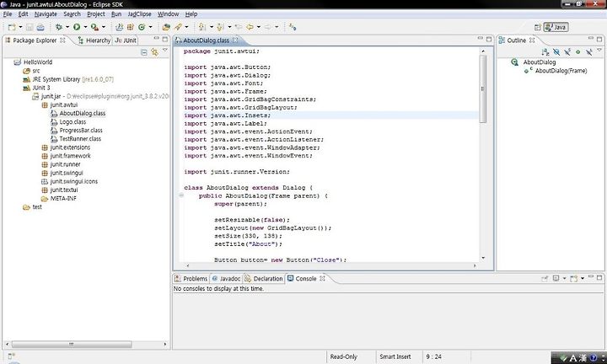Viewport: 607px width, 364px height.
Task: Maximize the editor area
Action: 489,39
